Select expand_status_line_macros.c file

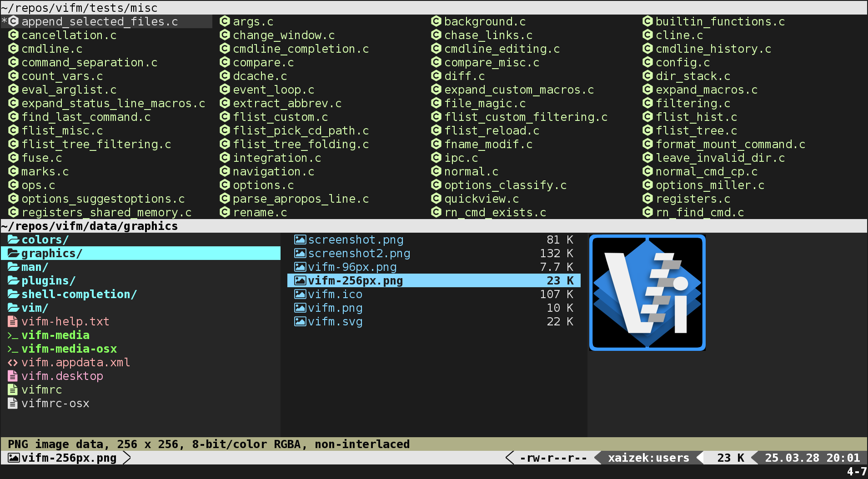[x=113, y=103]
